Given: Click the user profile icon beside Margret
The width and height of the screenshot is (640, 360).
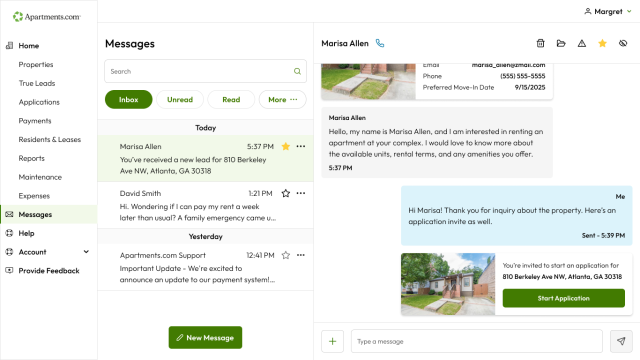Looking at the screenshot, I should pos(587,11).
